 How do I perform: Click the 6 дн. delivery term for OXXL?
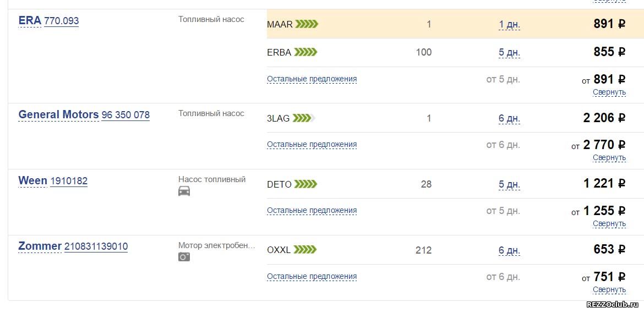coord(509,250)
